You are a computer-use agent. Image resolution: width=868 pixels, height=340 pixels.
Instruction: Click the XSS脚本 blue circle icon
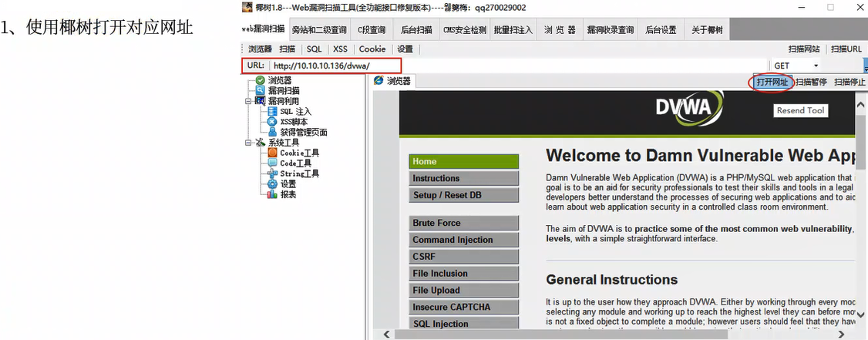(272, 121)
